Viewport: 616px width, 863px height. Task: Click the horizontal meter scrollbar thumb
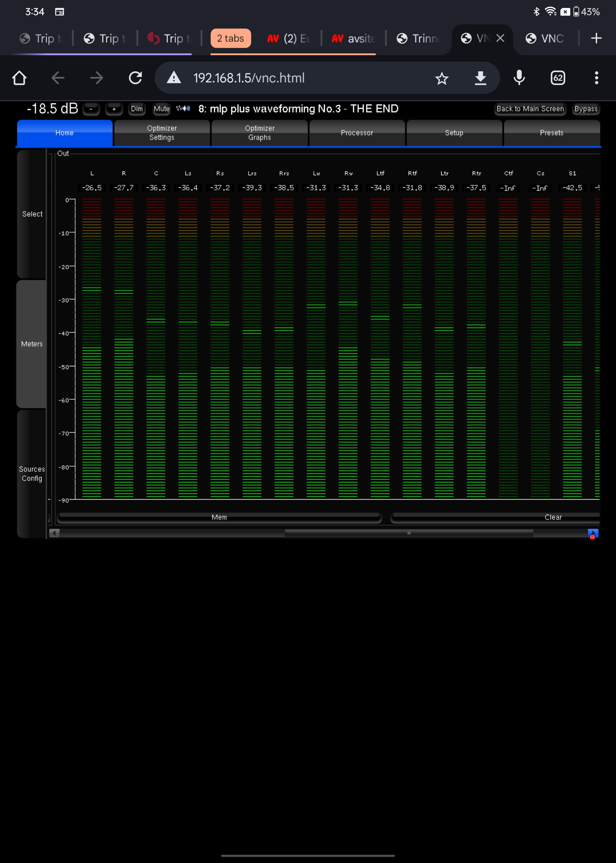tap(409, 533)
